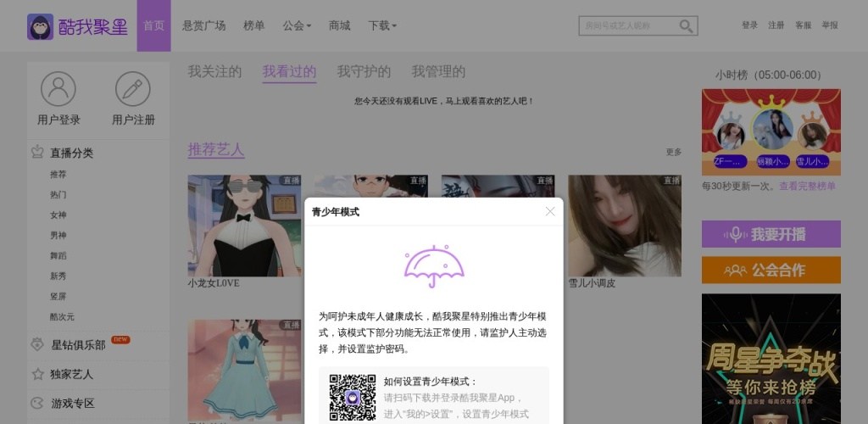The image size is (868, 424).
Task: Click the 用户注册 pencil icon
Action: point(133,89)
